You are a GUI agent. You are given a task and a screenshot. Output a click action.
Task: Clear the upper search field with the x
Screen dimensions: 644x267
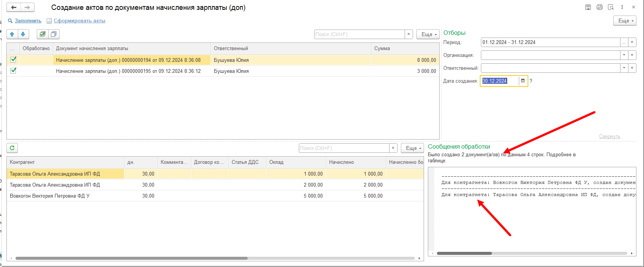[x=408, y=34]
